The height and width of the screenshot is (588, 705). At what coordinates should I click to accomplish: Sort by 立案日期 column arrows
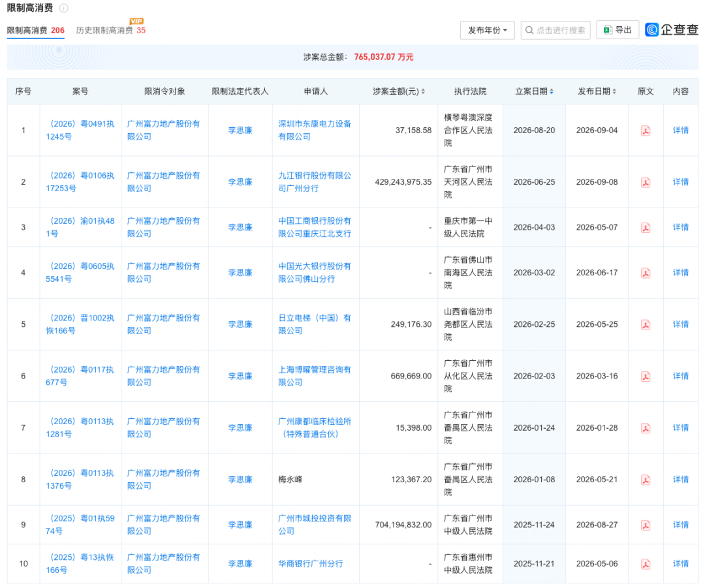552,91
